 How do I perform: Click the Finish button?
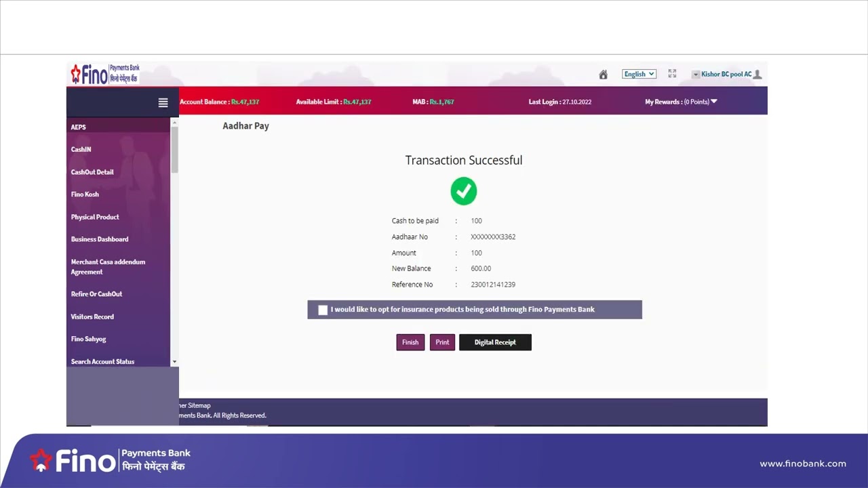(410, 342)
